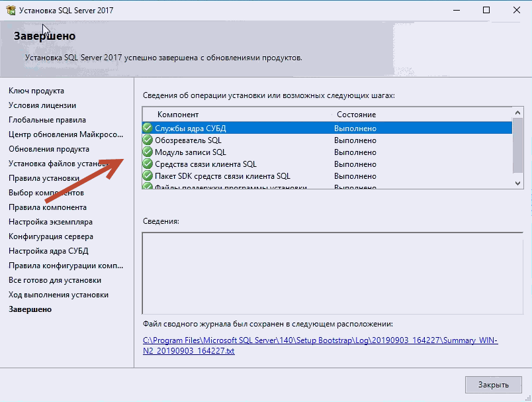Click green checkmark beside Обозреватель SQL

[x=148, y=140]
